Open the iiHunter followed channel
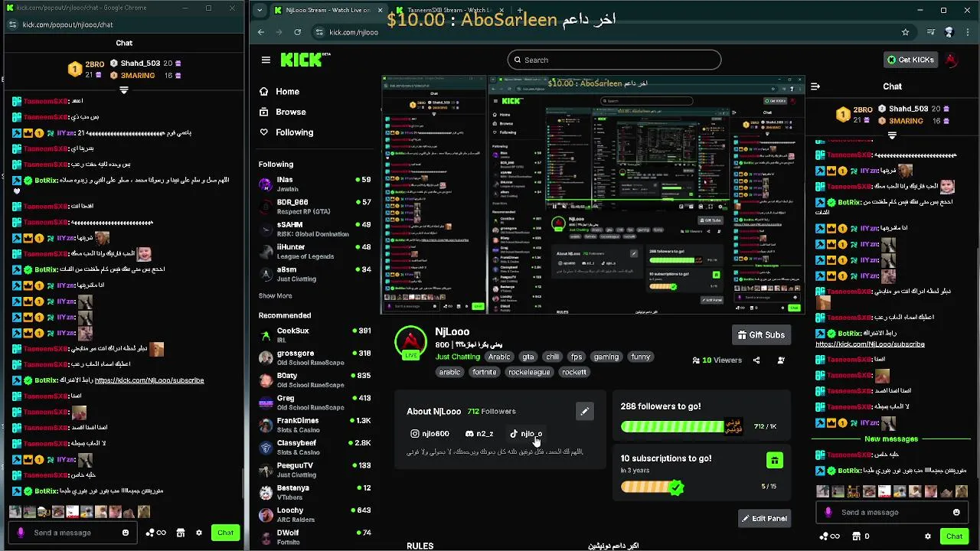Viewport: 980px width, 551px height. click(314, 251)
